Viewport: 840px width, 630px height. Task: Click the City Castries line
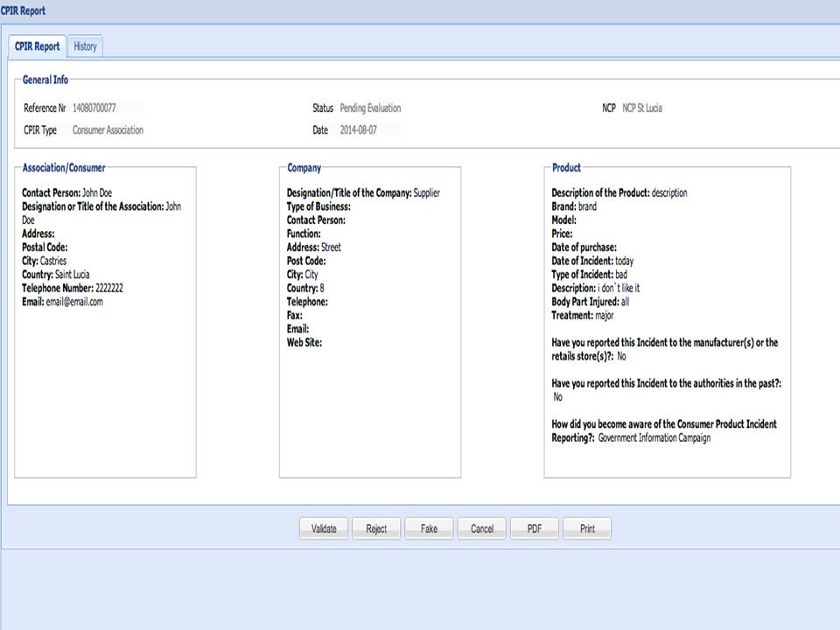click(x=45, y=261)
